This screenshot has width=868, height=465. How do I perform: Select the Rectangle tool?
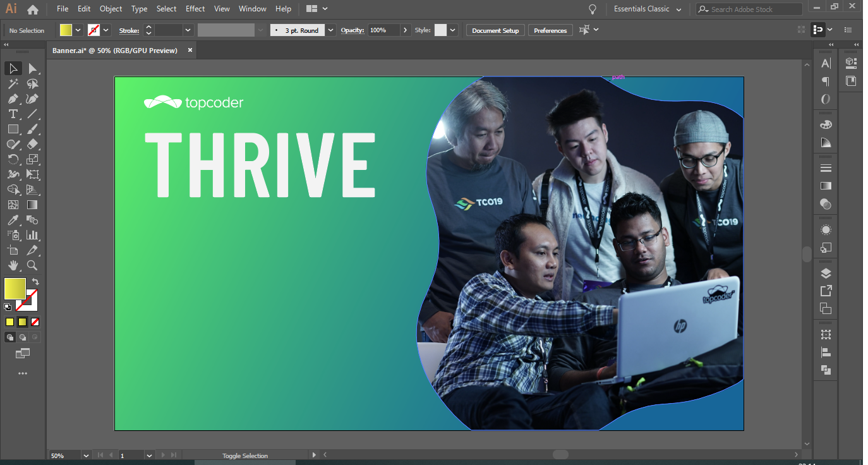(x=13, y=129)
